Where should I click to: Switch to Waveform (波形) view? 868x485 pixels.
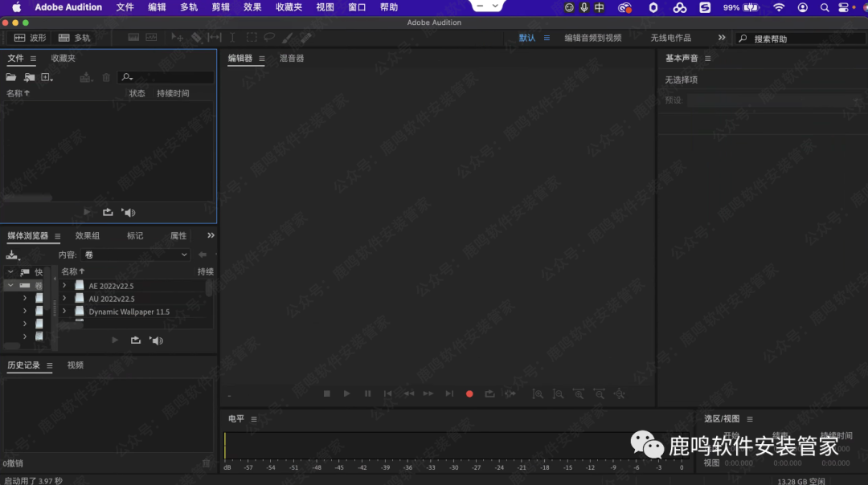click(x=31, y=38)
